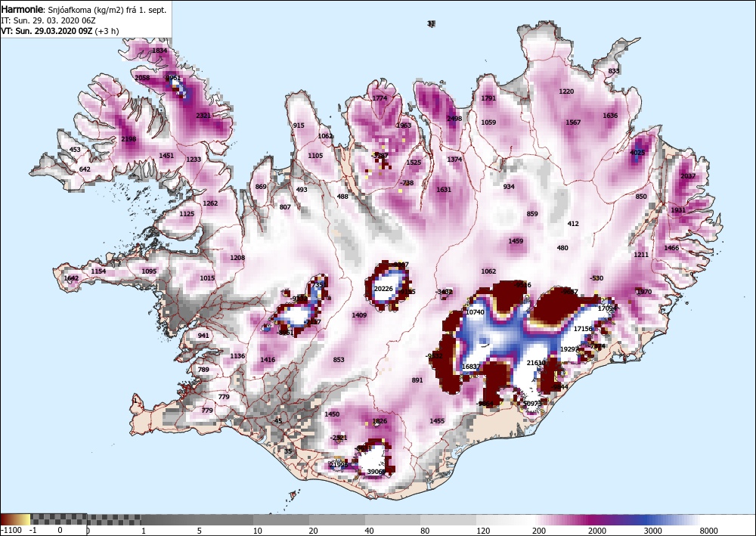Click the glacier value 20226
The width and height of the screenshot is (756, 536).
pyautogui.click(x=384, y=289)
